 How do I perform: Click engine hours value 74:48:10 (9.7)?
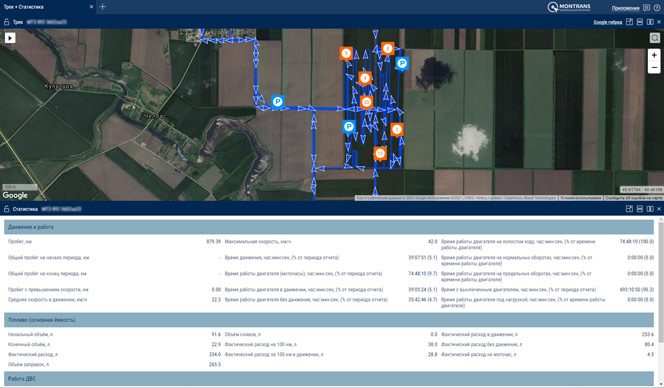tap(423, 274)
